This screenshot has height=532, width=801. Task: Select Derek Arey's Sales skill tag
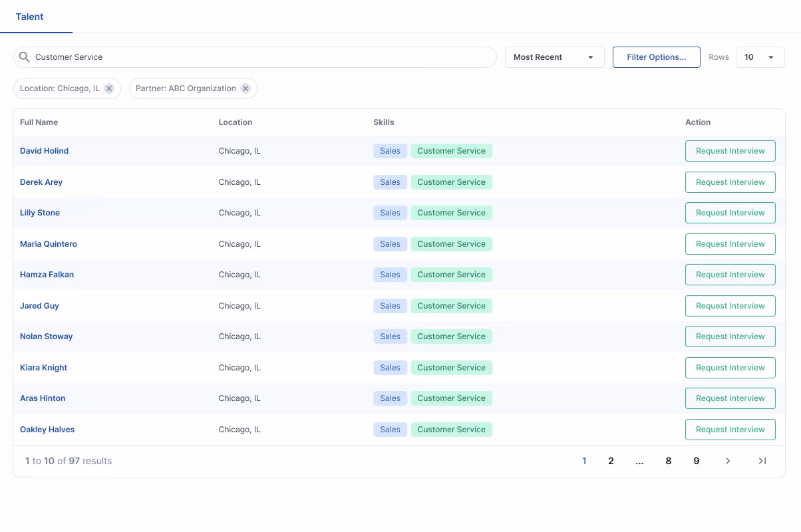390,182
